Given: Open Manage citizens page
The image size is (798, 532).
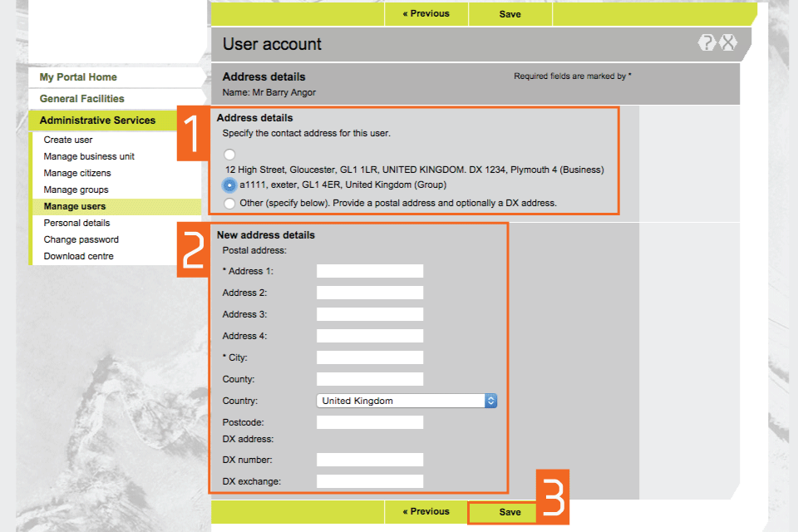Looking at the screenshot, I should click(x=77, y=173).
